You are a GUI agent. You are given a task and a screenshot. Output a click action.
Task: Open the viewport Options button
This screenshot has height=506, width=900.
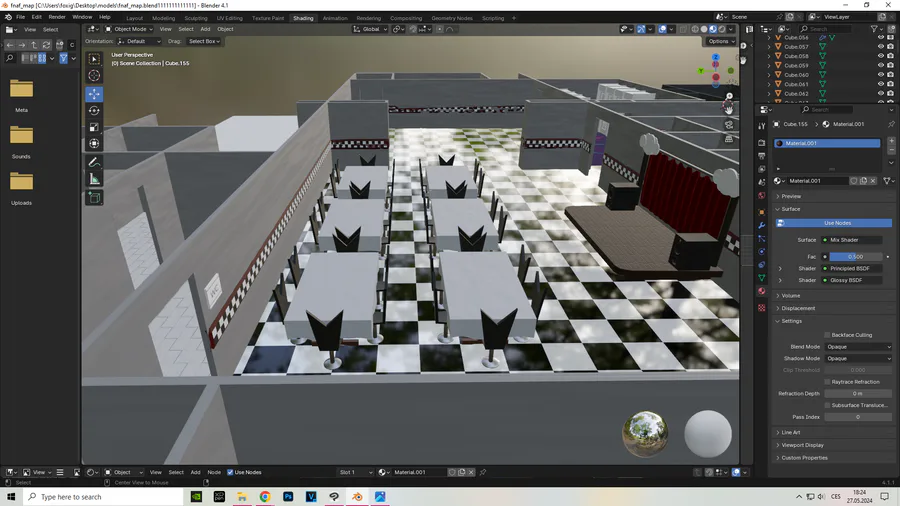721,41
